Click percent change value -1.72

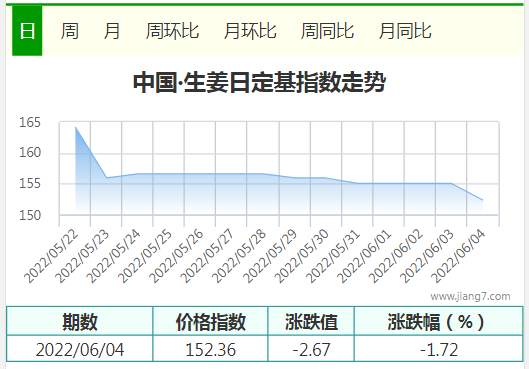point(439,349)
